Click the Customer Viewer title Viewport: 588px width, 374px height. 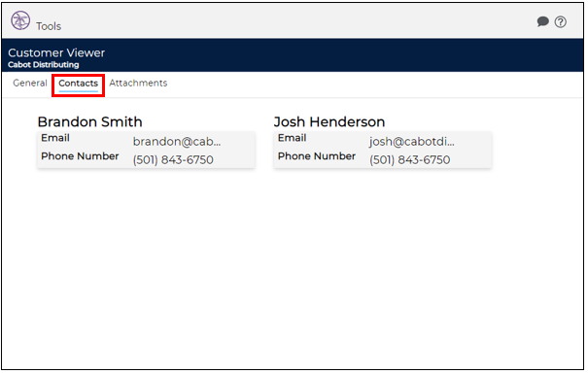[56, 52]
